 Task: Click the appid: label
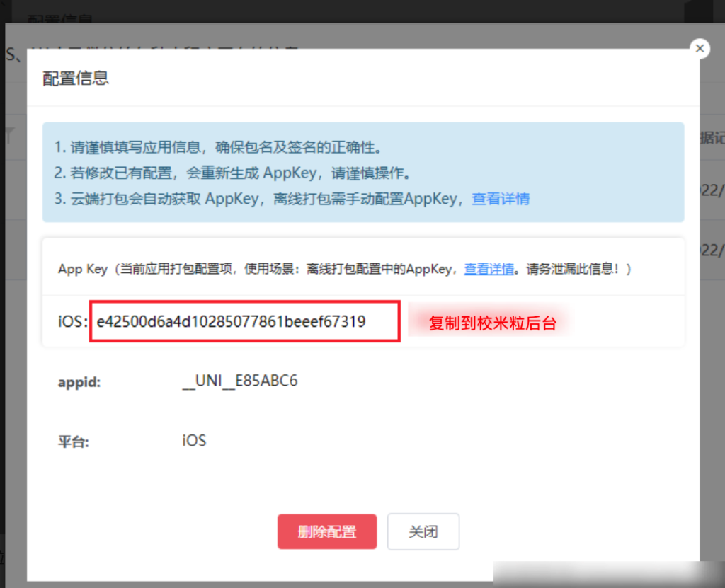pos(79,383)
